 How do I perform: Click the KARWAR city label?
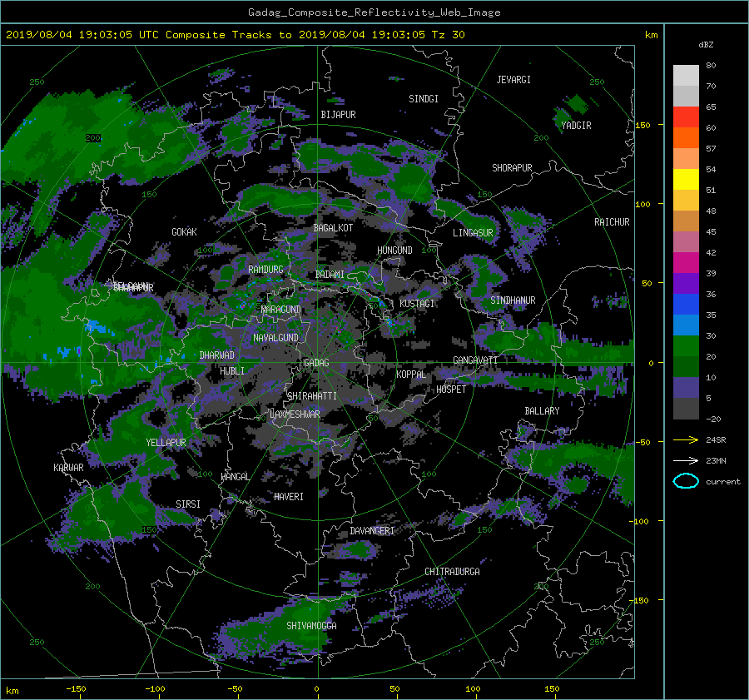68,468
